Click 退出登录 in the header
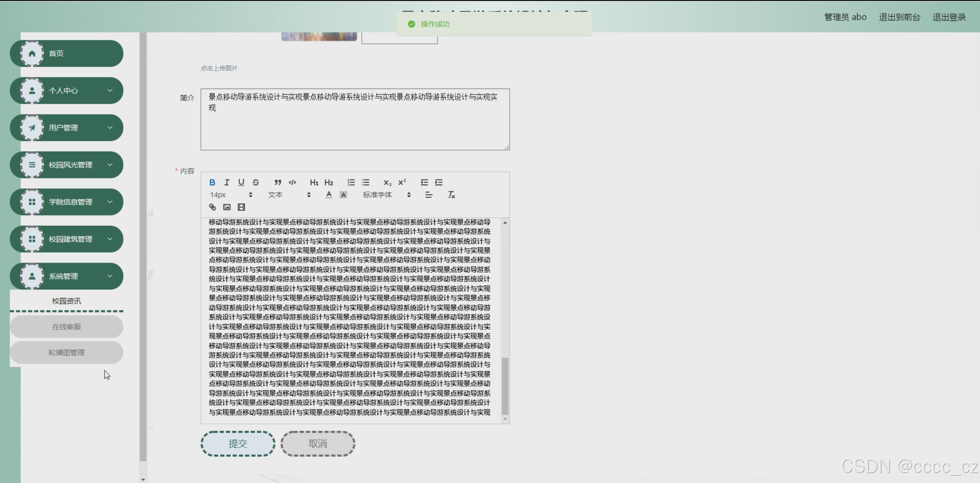980x483 pixels. (949, 17)
